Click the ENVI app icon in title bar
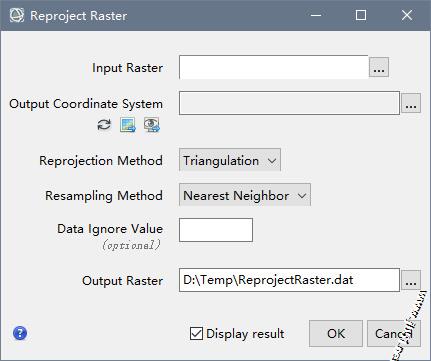The width and height of the screenshot is (431, 361). point(17,15)
